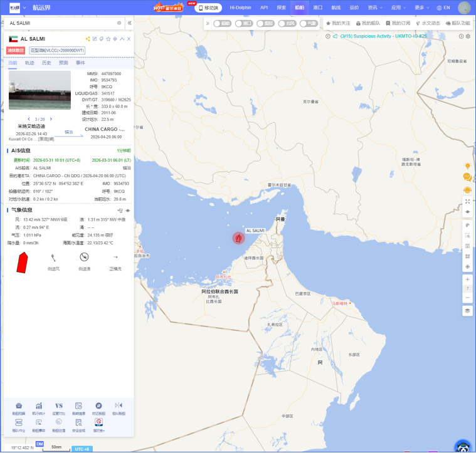Switch to the 轨迹 tab
This screenshot has height=453, width=476.
pyautogui.click(x=29, y=63)
